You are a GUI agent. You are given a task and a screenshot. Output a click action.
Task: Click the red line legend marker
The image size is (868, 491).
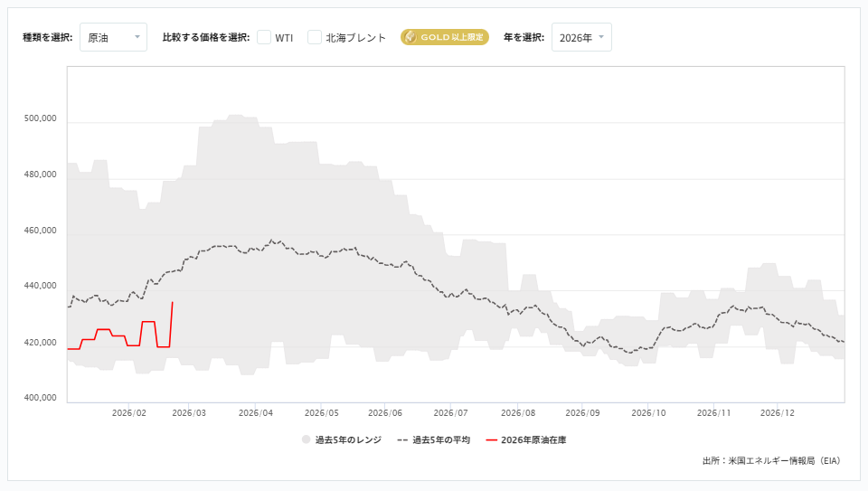[492, 440]
